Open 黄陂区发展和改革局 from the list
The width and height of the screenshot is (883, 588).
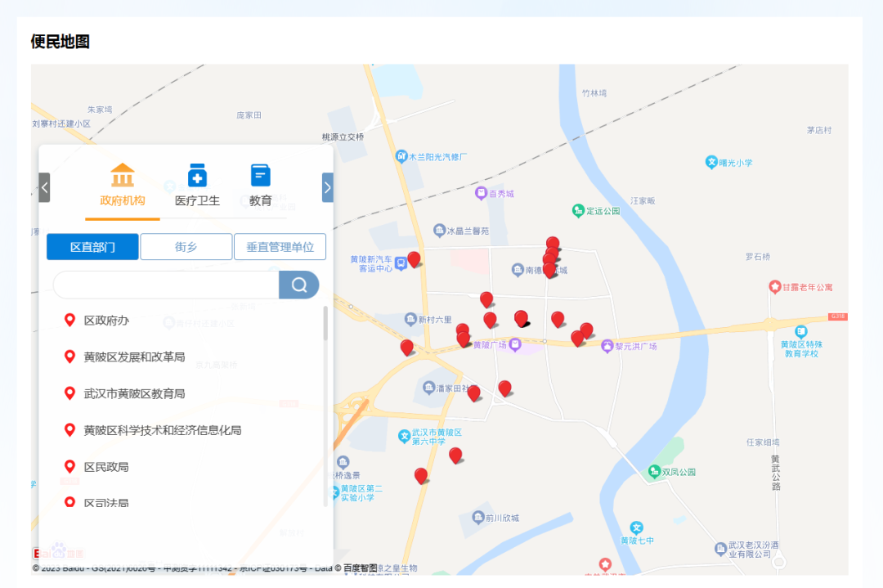point(134,357)
